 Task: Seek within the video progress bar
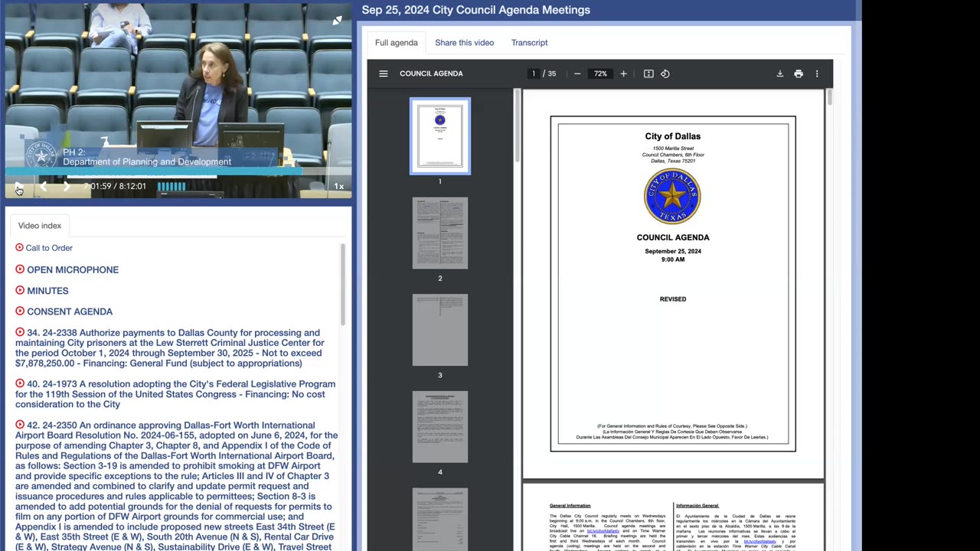coord(178,173)
